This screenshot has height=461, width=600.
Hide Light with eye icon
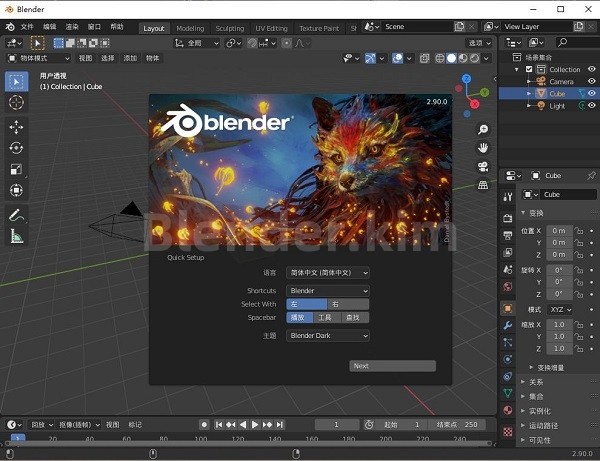coord(592,106)
